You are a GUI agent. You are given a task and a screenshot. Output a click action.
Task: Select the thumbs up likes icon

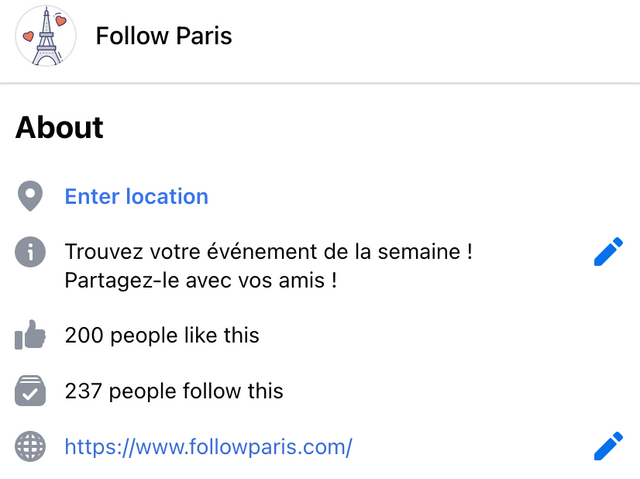[30, 335]
